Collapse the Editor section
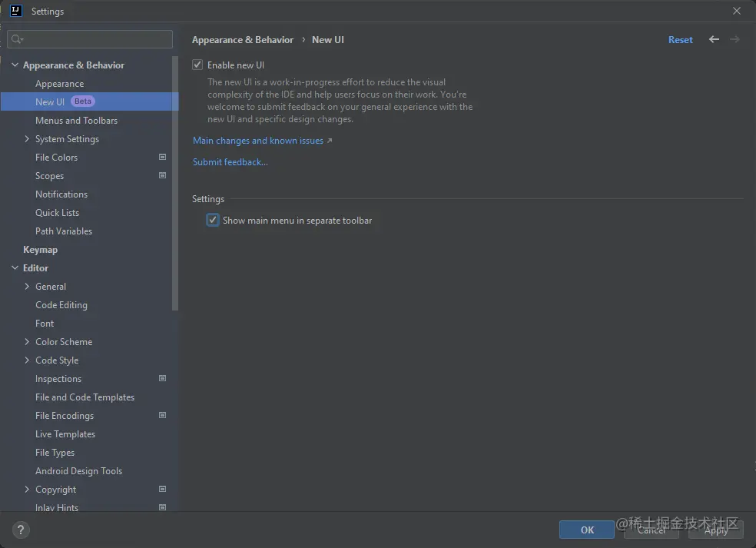The width and height of the screenshot is (756, 548). pyautogui.click(x=15, y=267)
